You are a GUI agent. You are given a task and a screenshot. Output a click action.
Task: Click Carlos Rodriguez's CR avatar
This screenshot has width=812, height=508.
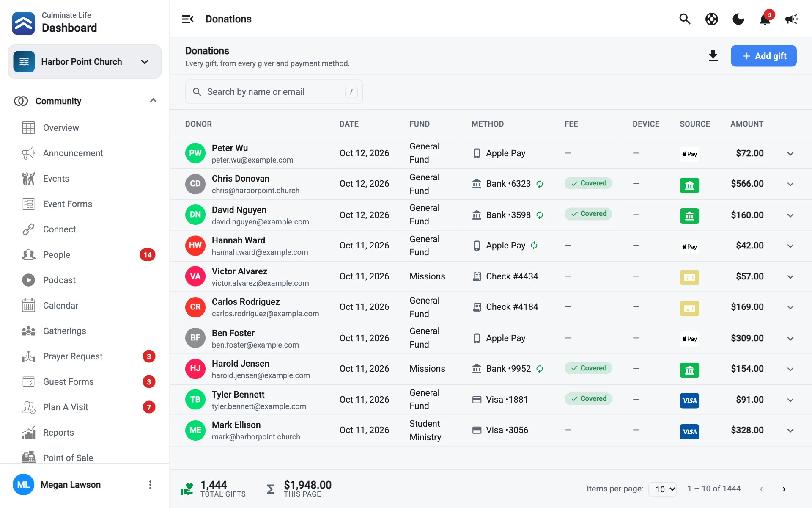195,307
